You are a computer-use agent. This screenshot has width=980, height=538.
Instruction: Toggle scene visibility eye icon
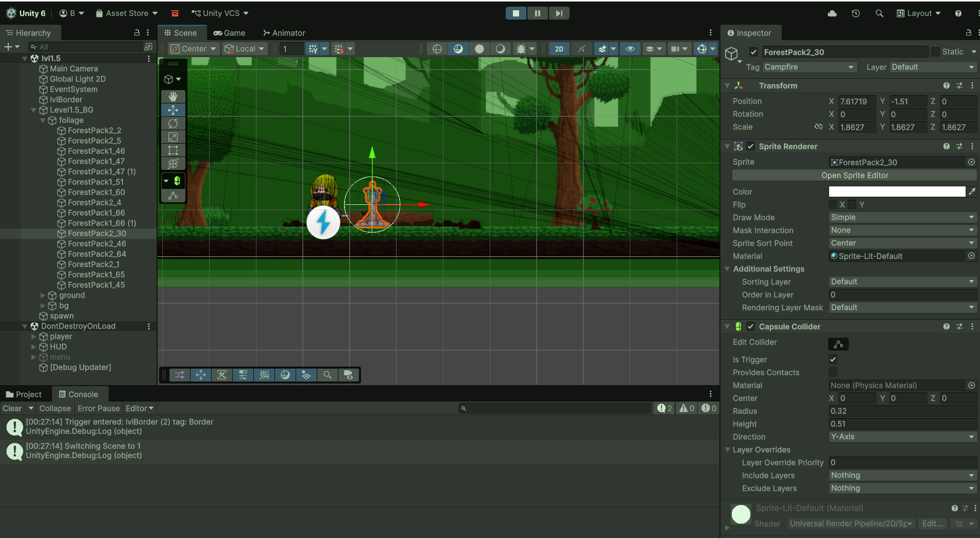[x=630, y=49]
